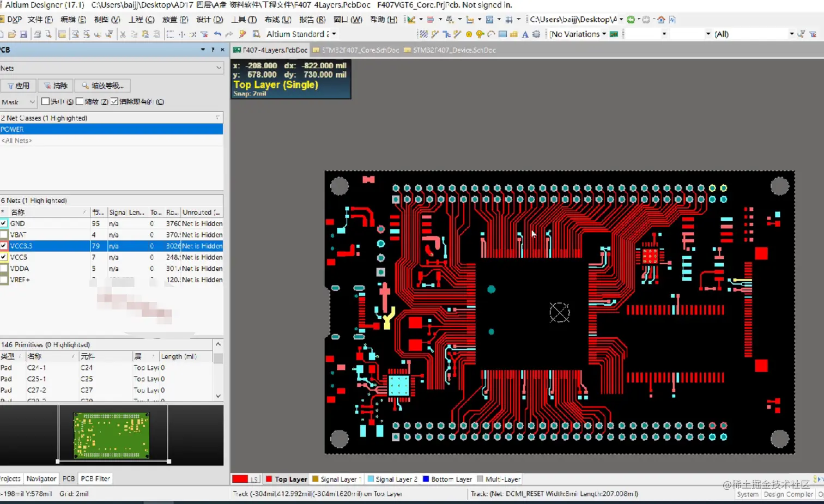Click the Place Arc tool icon

pos(491,34)
